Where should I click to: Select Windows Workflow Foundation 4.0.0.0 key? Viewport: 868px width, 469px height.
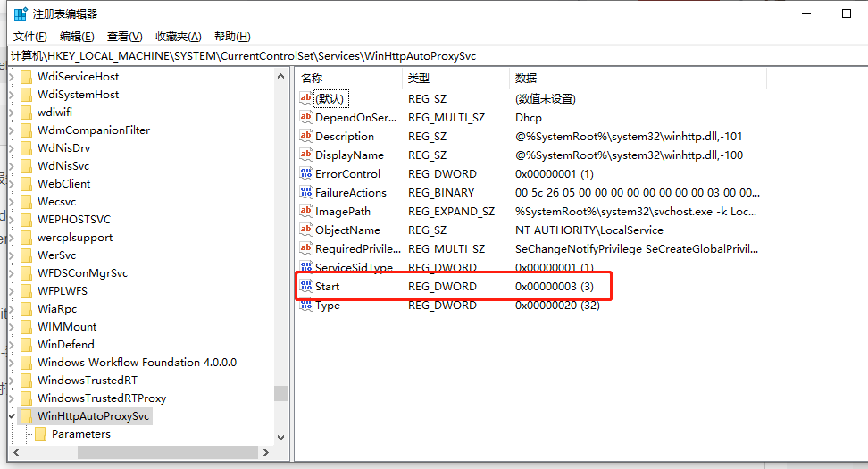(x=137, y=362)
